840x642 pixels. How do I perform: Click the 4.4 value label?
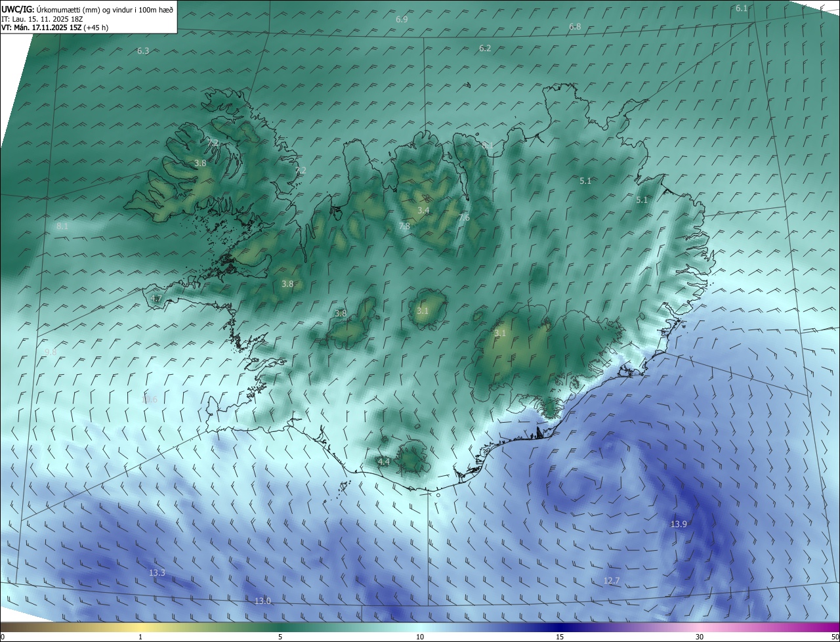[384, 462]
